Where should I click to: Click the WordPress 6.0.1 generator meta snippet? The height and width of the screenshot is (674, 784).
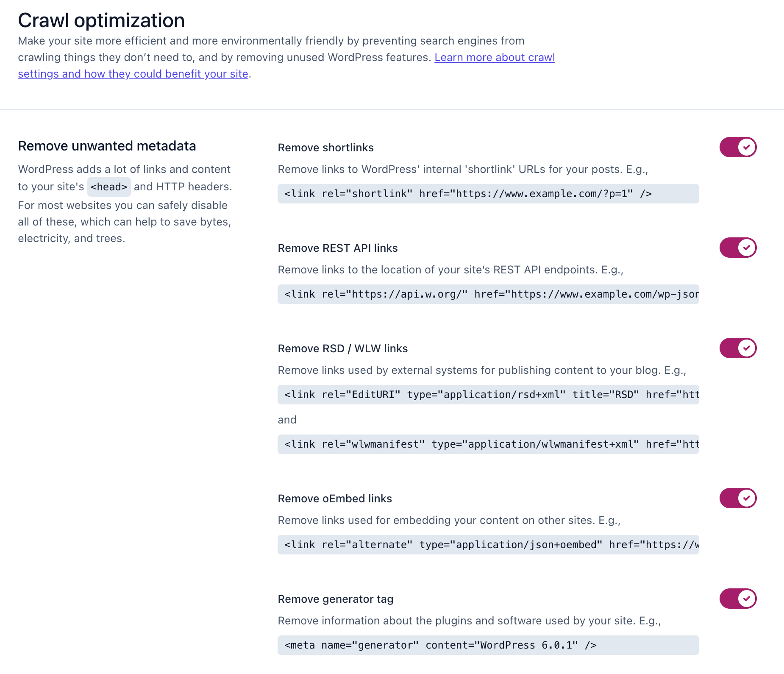488,645
